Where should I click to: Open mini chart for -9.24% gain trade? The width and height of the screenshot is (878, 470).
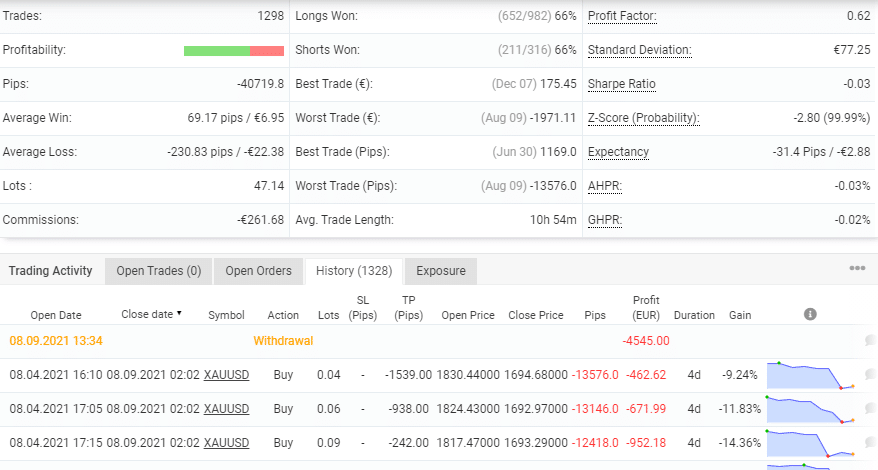coord(810,375)
